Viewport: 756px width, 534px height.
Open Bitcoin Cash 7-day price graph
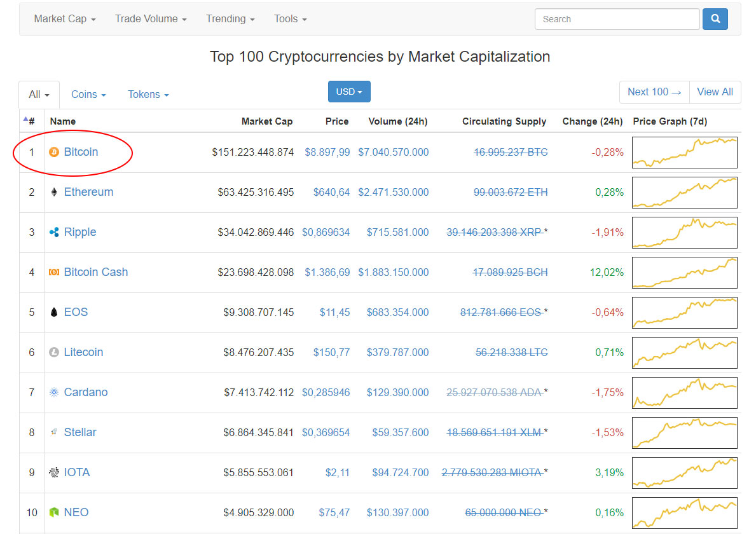tap(685, 272)
